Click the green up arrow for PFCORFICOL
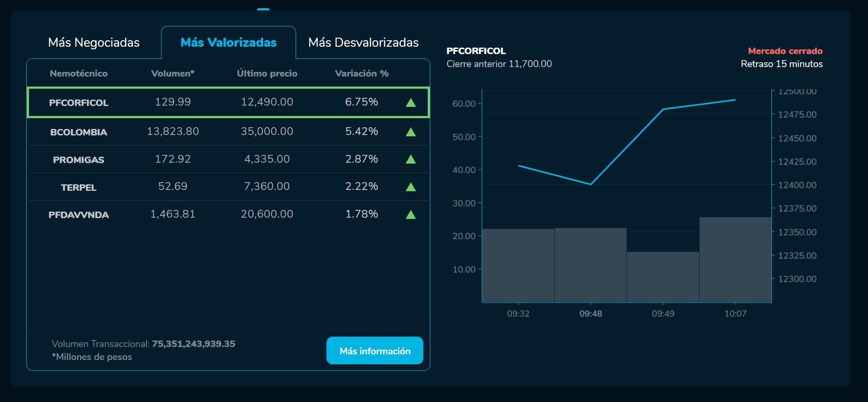Screen dimensions: 868x402 point(410,103)
